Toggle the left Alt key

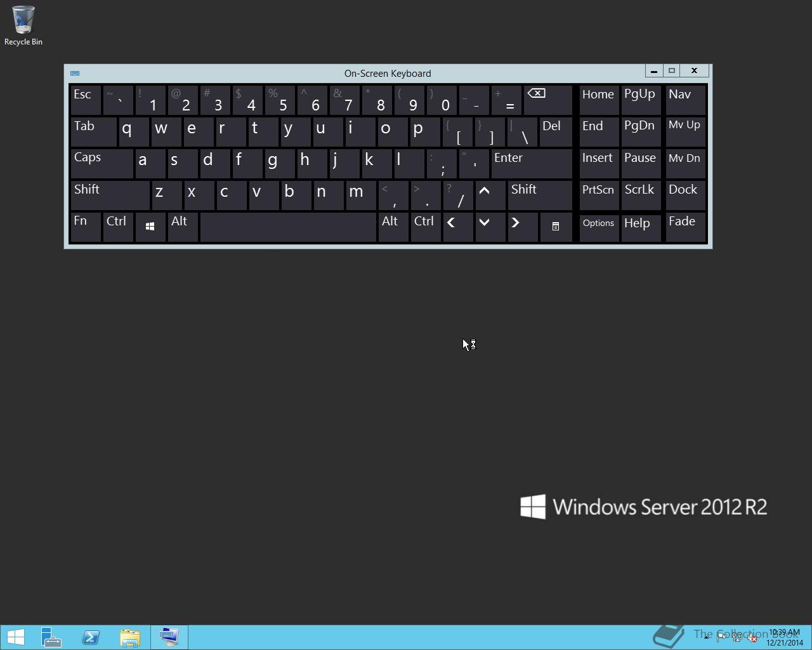click(183, 227)
